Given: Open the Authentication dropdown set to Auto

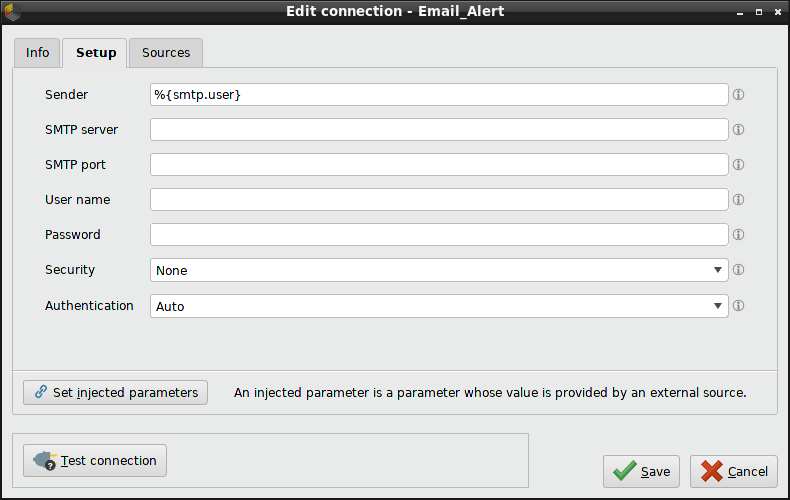Looking at the screenshot, I should point(439,306).
